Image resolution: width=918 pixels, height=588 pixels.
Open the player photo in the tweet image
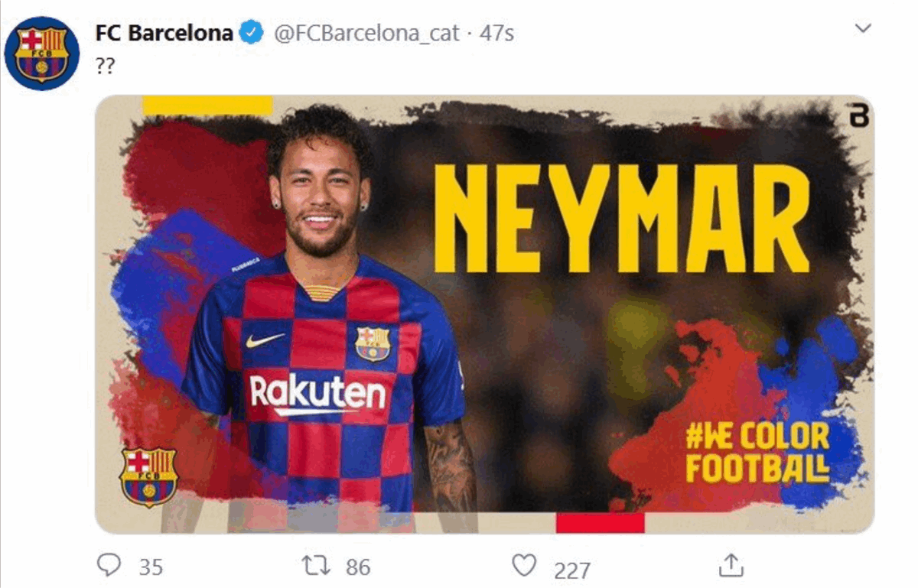325,318
